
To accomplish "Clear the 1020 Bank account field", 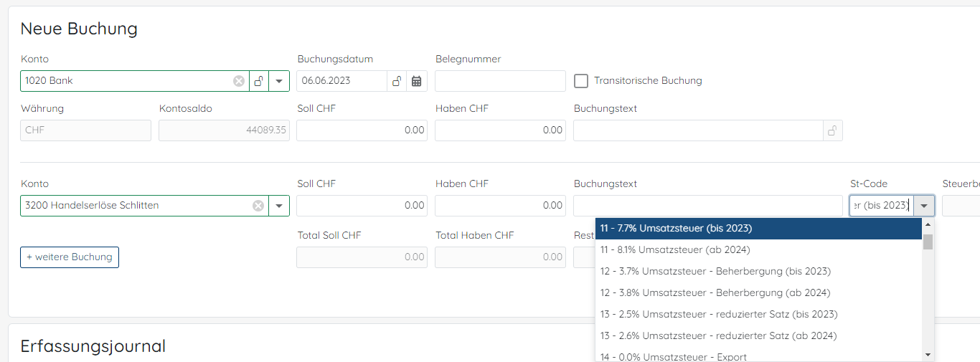I will (x=239, y=81).
